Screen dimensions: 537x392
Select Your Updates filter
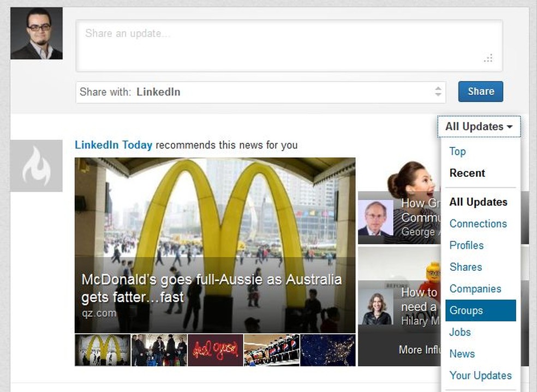click(x=480, y=376)
